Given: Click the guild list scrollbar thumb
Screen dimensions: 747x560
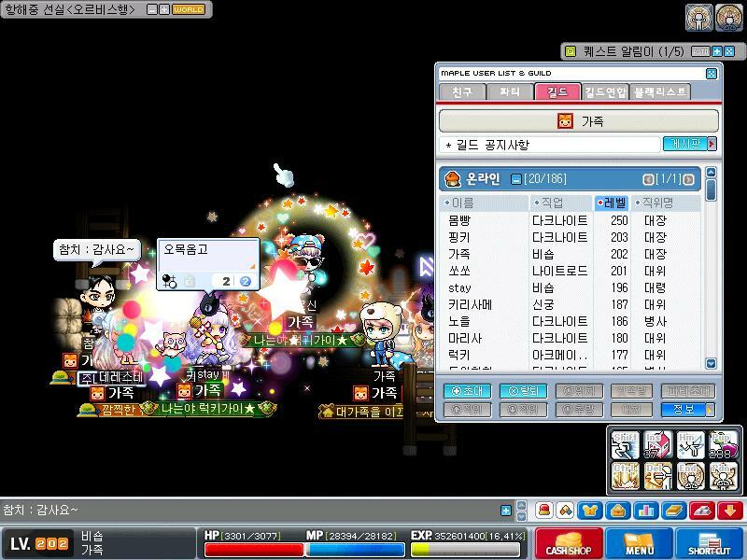Looking at the screenshot, I should coord(711,190).
